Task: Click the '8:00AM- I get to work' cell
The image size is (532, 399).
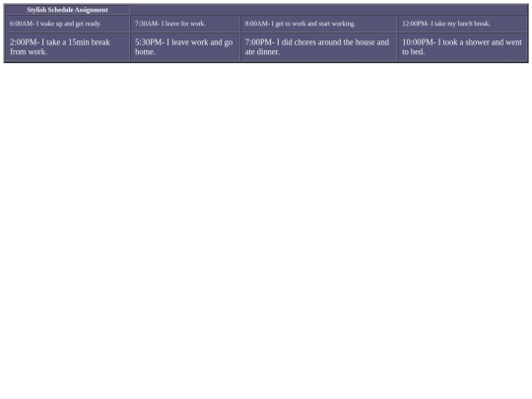Action: click(318, 24)
